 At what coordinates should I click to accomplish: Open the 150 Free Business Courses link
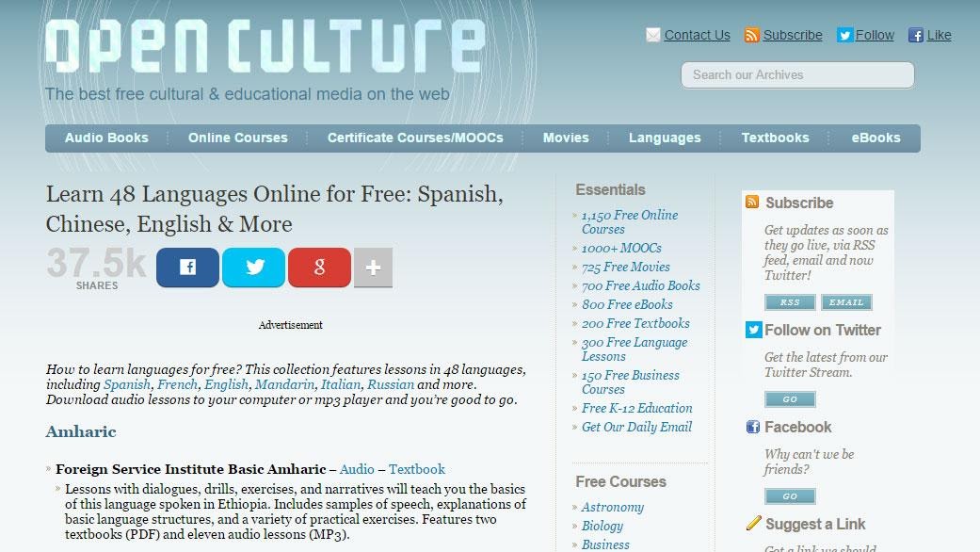(630, 382)
